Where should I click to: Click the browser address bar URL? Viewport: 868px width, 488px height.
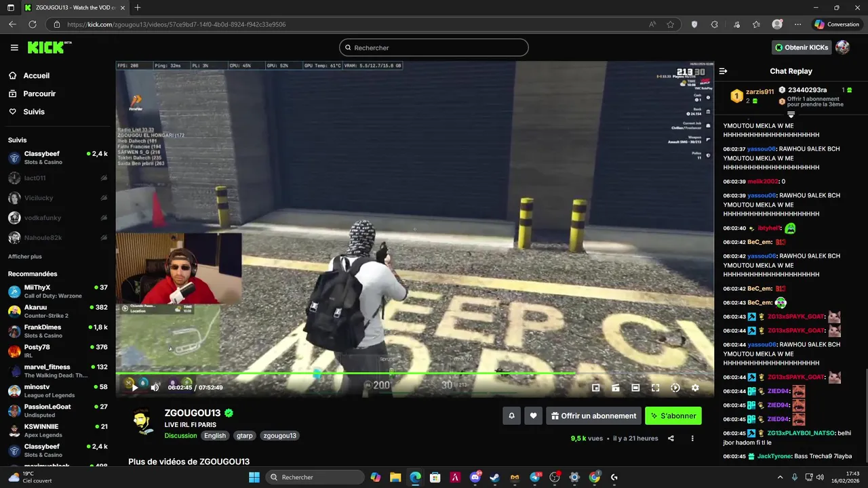(x=176, y=24)
